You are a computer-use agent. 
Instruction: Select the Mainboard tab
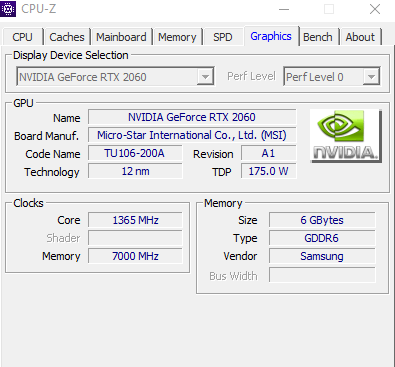121,37
